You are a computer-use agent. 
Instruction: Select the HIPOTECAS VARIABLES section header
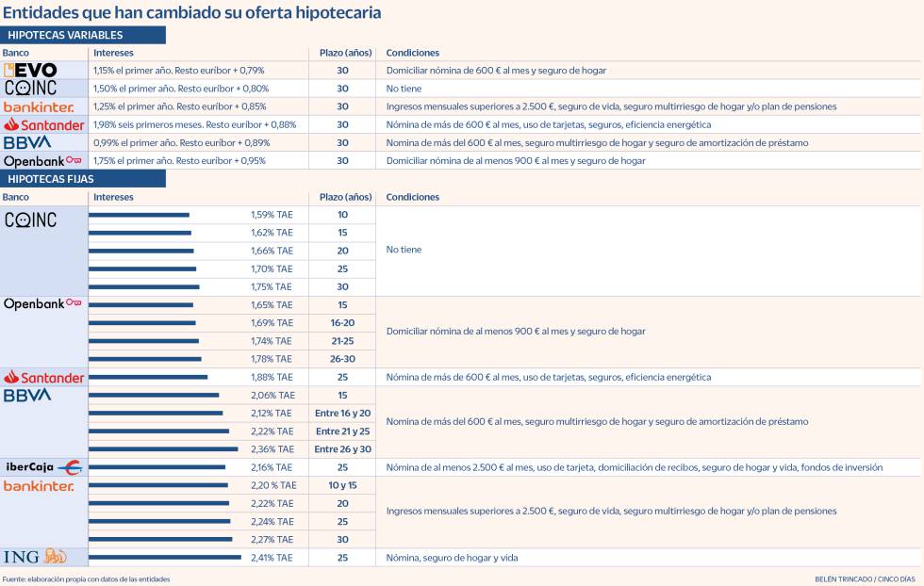tap(83, 35)
